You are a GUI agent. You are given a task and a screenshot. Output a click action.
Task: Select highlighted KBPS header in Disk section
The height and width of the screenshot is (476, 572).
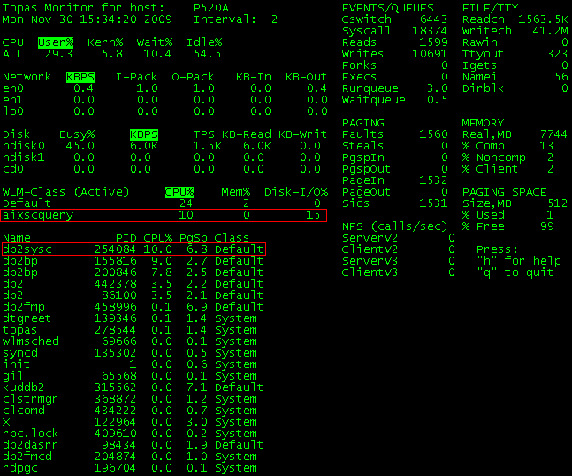click(x=144, y=135)
